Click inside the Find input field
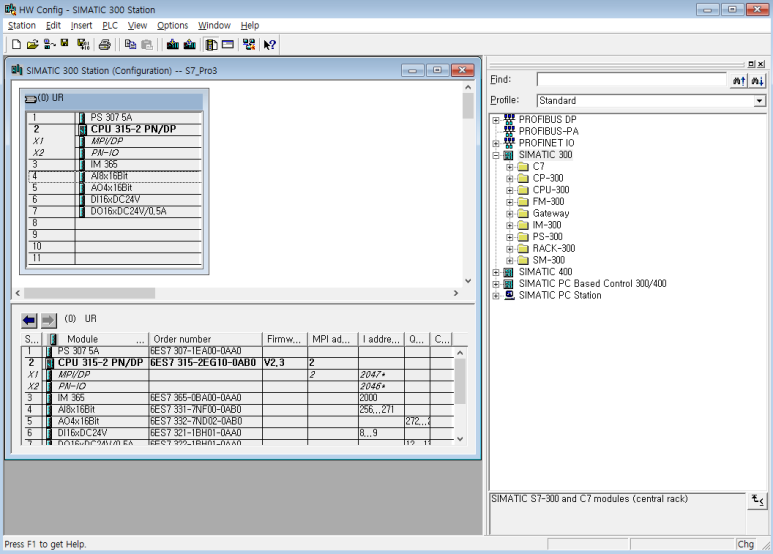The image size is (773, 554). click(x=632, y=80)
